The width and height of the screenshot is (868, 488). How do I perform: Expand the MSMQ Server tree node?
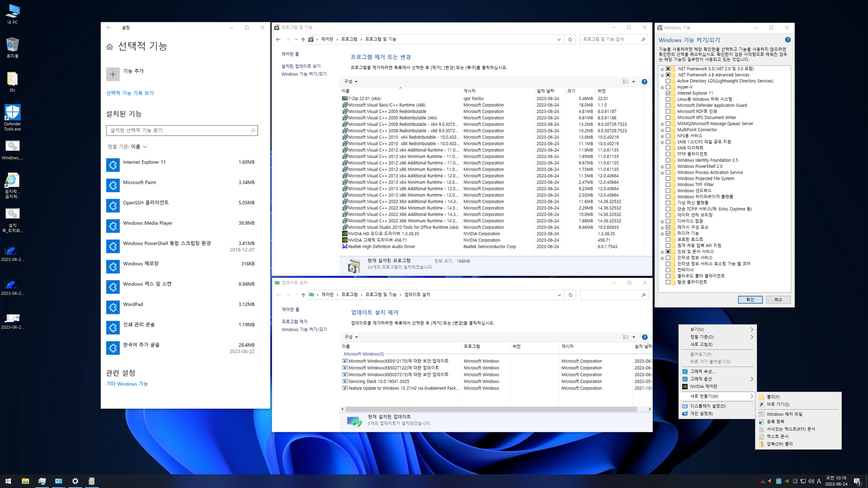point(662,124)
